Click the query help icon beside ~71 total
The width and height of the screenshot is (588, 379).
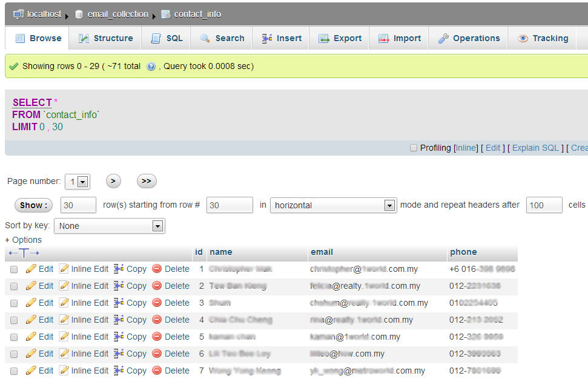point(151,67)
